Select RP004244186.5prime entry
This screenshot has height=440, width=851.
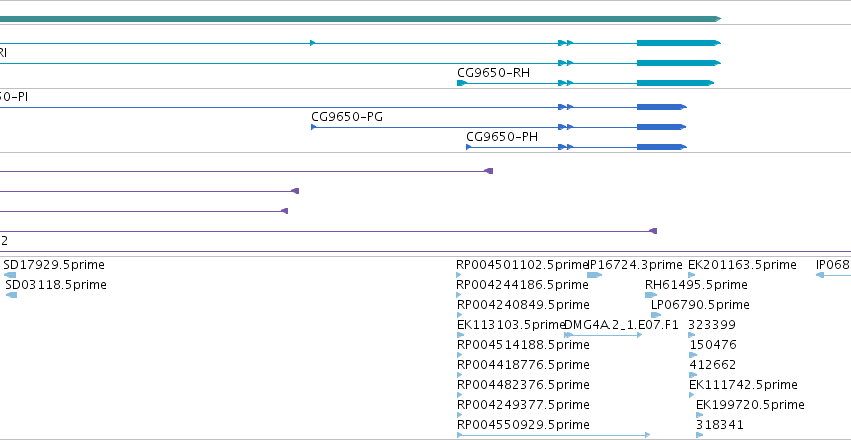[522, 285]
